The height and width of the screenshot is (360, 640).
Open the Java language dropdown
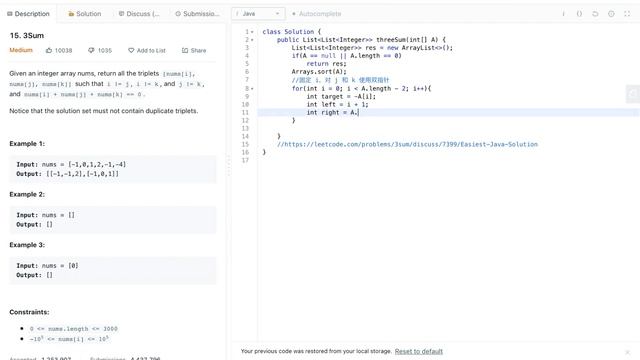258,13
